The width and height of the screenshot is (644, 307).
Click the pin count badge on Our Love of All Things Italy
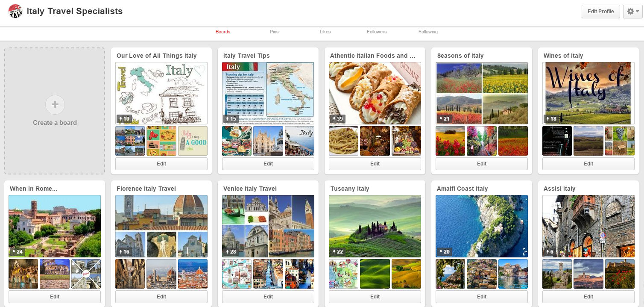(x=124, y=118)
